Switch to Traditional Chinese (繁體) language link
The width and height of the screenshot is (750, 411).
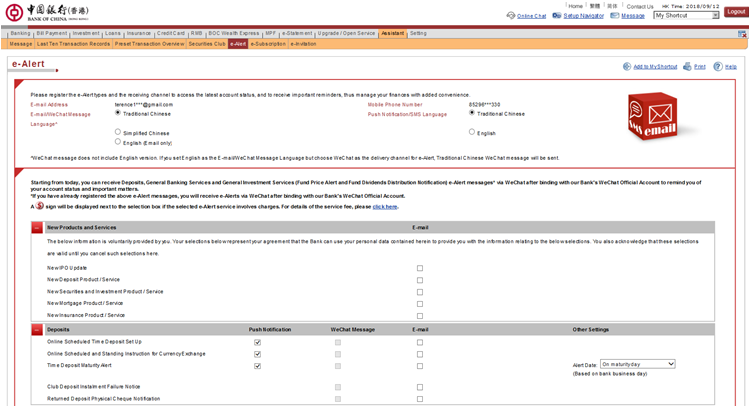(x=595, y=6)
